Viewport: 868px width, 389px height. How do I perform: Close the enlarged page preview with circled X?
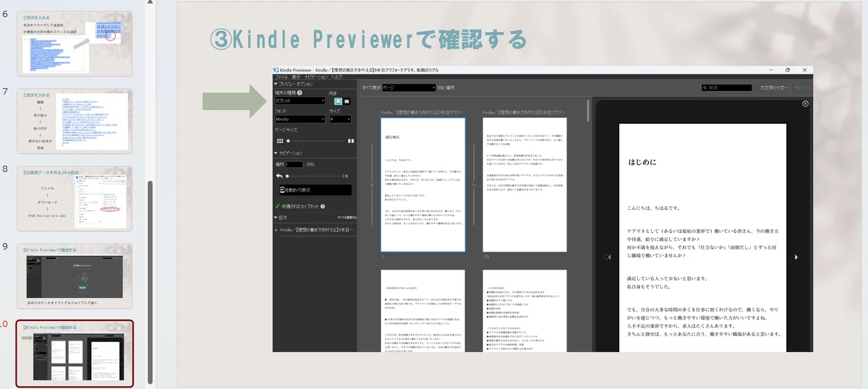tap(806, 104)
